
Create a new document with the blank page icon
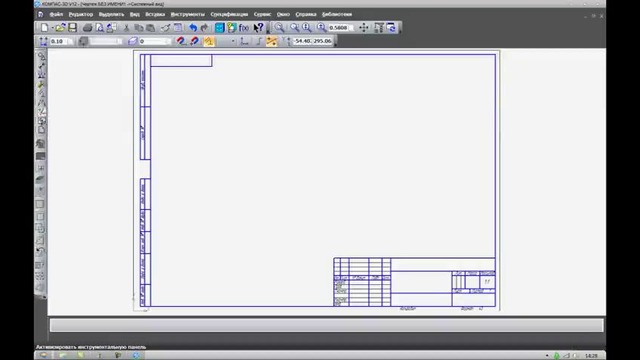44,28
